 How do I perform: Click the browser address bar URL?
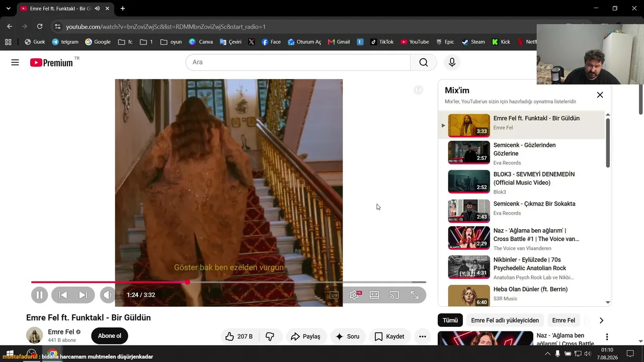coord(166,27)
